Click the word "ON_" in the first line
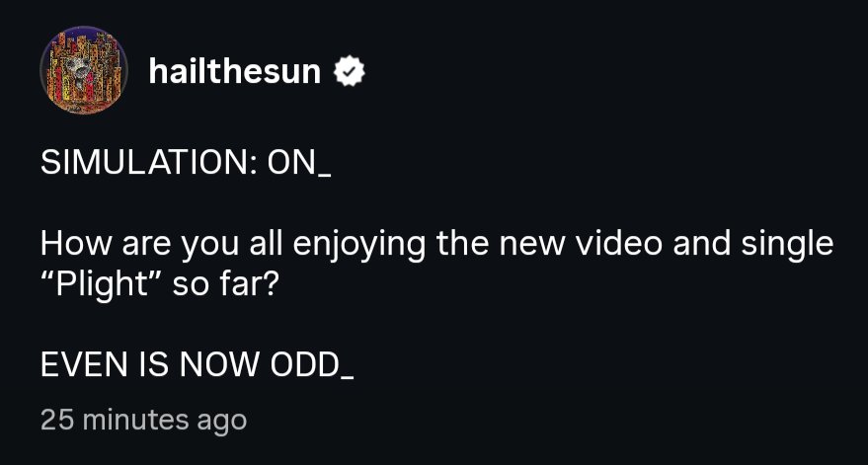 299,165
